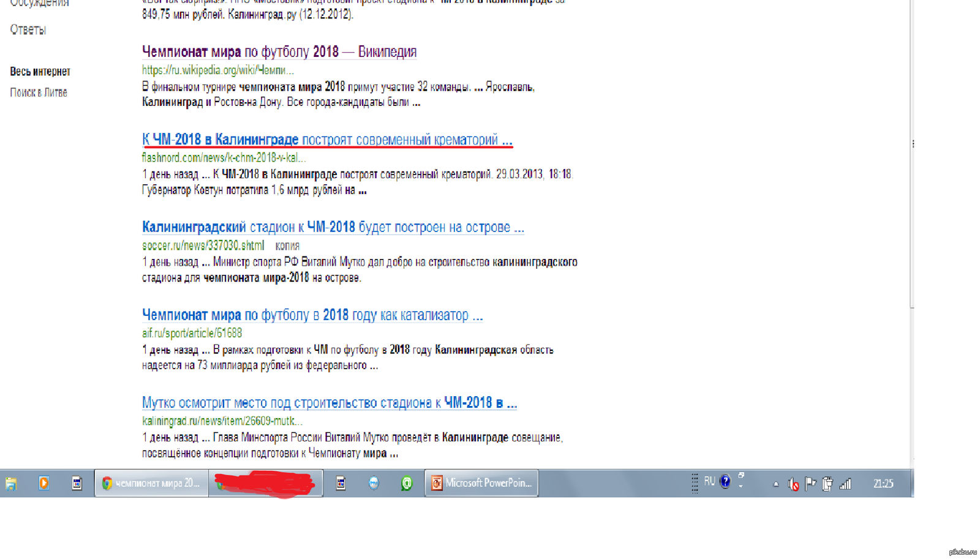Open Windows Explorer from the taskbar

click(11, 484)
